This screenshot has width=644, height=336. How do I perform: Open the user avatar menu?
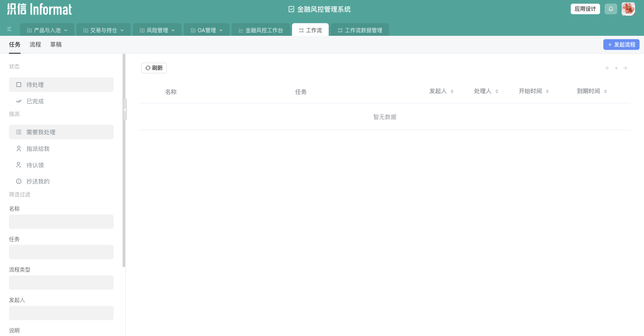click(628, 9)
